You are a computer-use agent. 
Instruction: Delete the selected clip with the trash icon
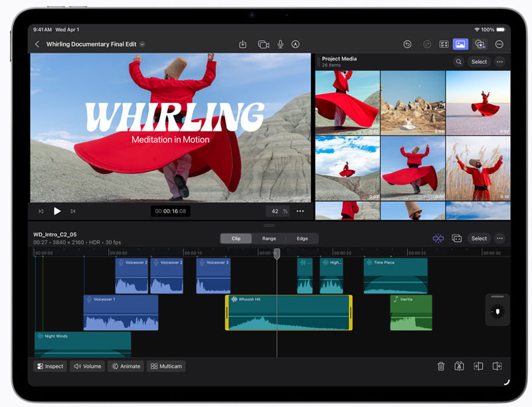point(441,366)
